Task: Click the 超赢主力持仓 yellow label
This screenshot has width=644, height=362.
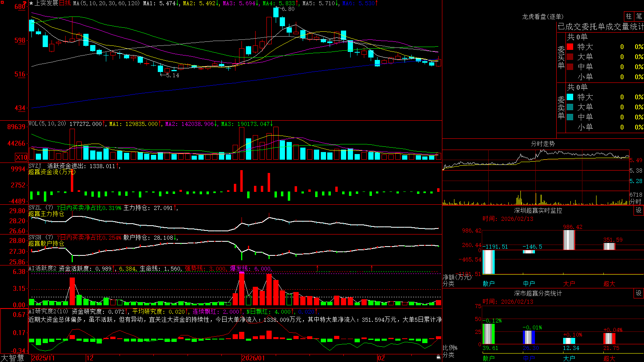Action: coord(46,214)
